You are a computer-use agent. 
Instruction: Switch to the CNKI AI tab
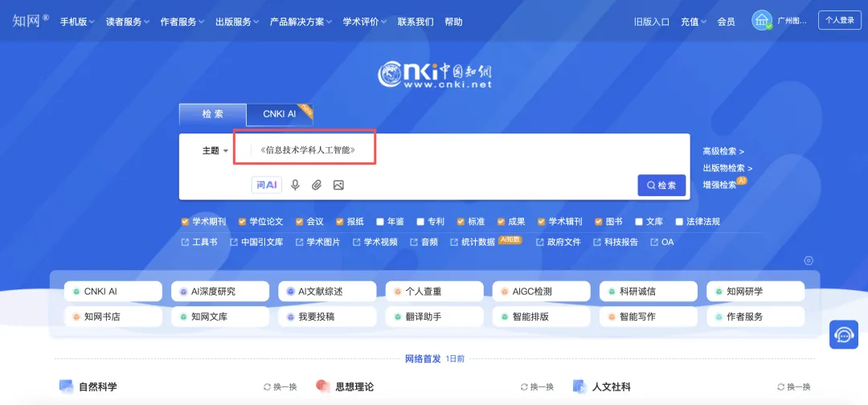[280, 114]
